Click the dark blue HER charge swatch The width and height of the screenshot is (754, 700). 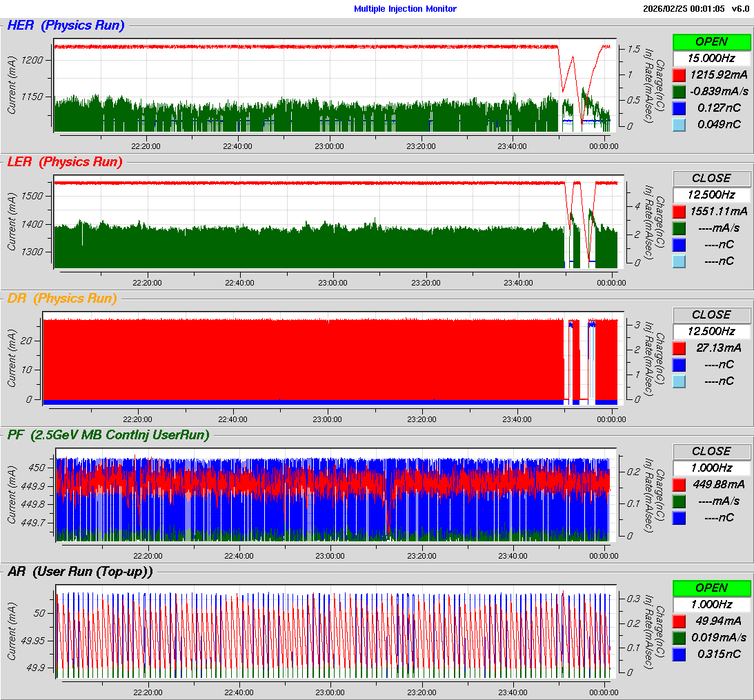[x=679, y=108]
